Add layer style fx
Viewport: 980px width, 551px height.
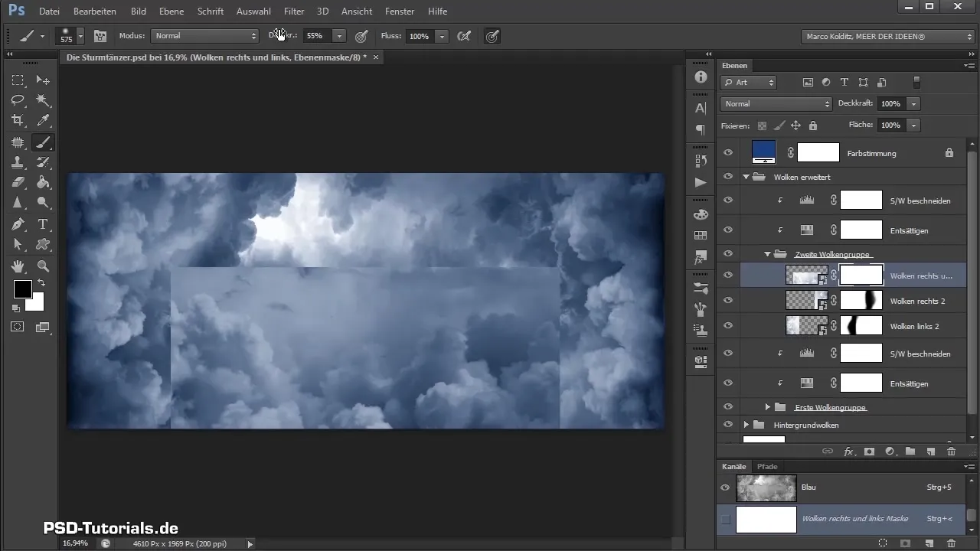[848, 452]
